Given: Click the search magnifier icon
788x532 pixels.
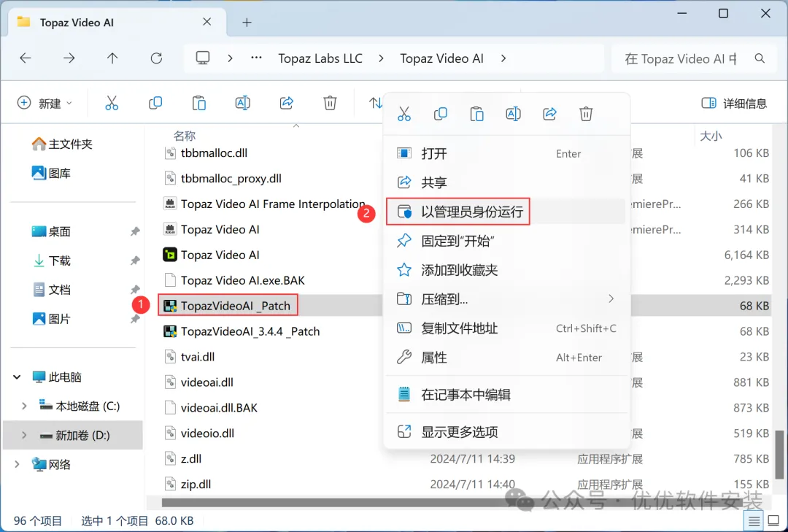Looking at the screenshot, I should coord(760,59).
